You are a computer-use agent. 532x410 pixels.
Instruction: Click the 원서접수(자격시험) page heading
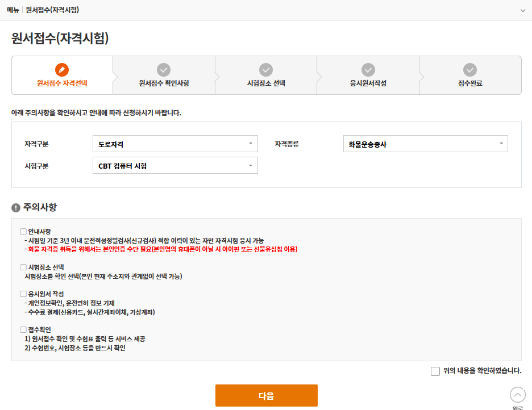tap(60, 38)
